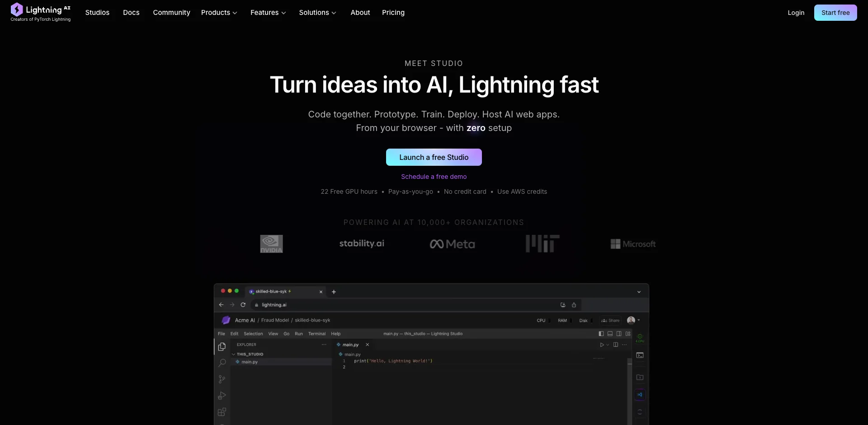Click the 4 CPU machine icon
The image size is (868, 425).
click(x=640, y=338)
